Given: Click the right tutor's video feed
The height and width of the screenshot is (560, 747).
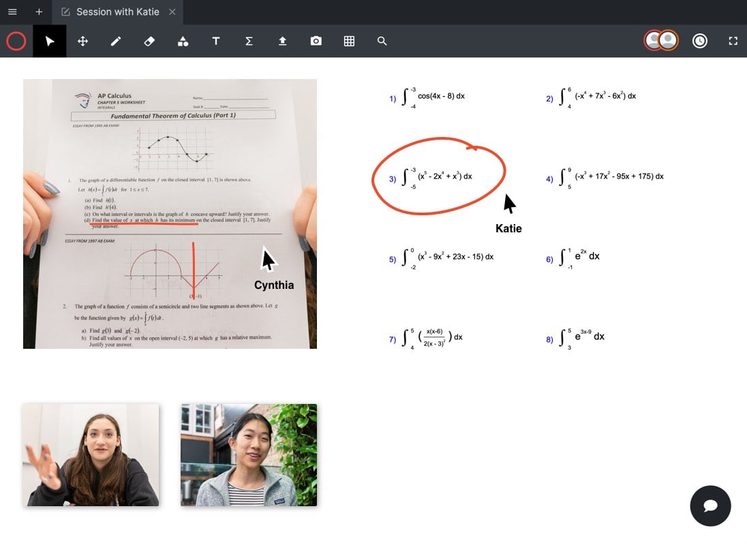Looking at the screenshot, I should coord(249,455).
